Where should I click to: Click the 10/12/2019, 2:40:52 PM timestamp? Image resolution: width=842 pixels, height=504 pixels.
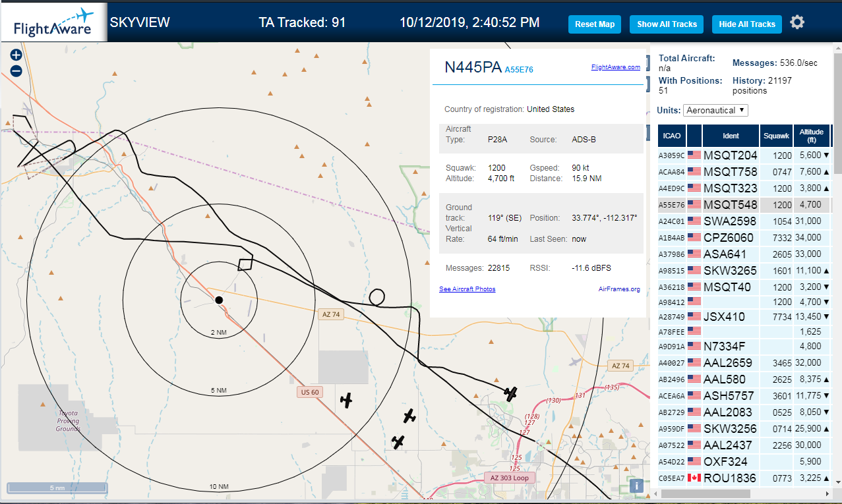(x=469, y=22)
